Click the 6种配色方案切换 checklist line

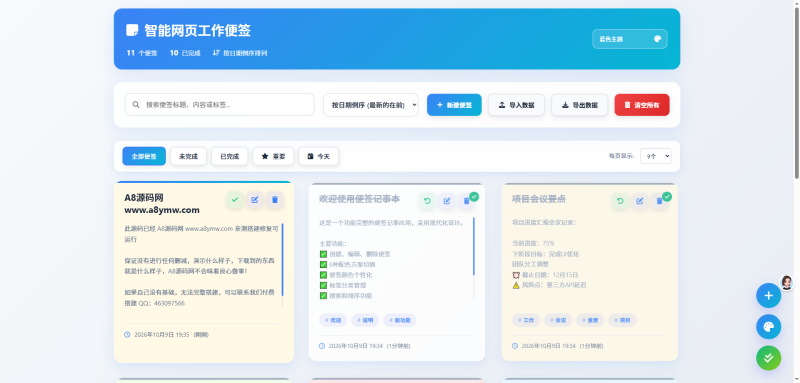click(347, 264)
